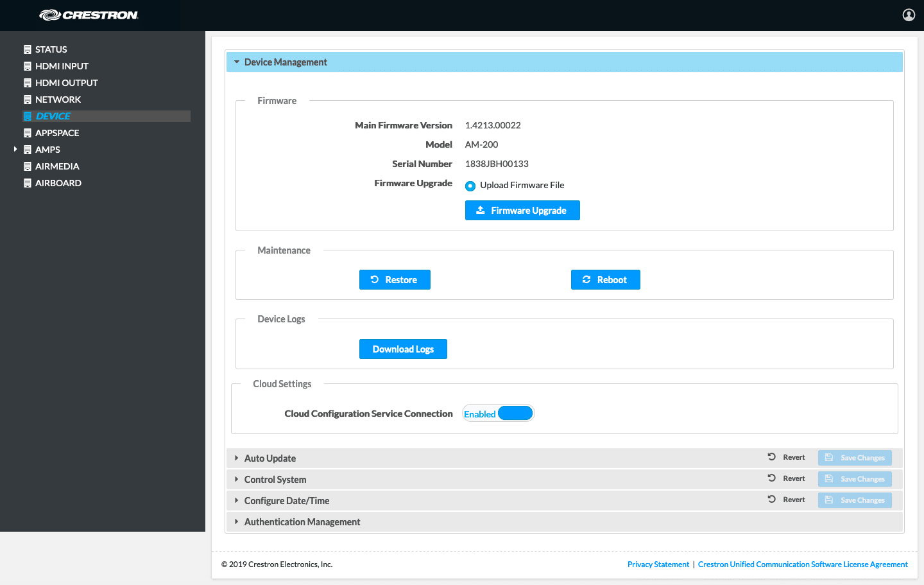Click the copyright 2019 Crestron Electronics text
This screenshot has height=585, width=924.
(277, 564)
